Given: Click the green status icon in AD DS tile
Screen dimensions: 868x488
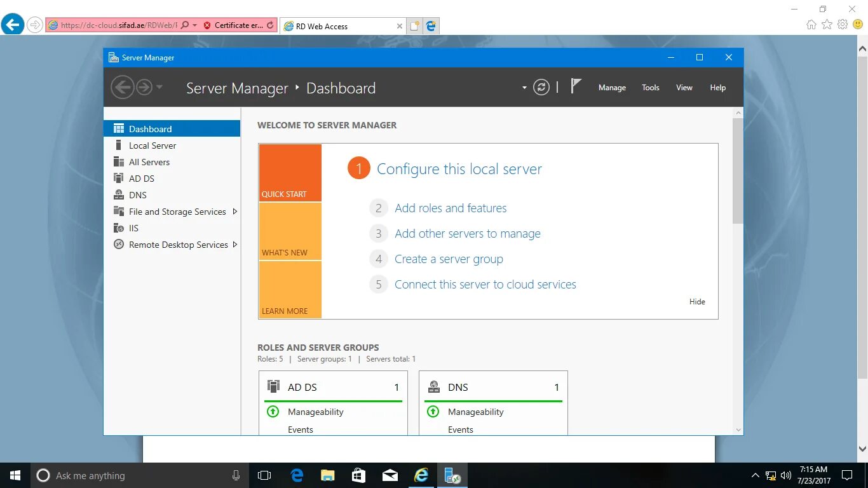Looking at the screenshot, I should point(273,411).
